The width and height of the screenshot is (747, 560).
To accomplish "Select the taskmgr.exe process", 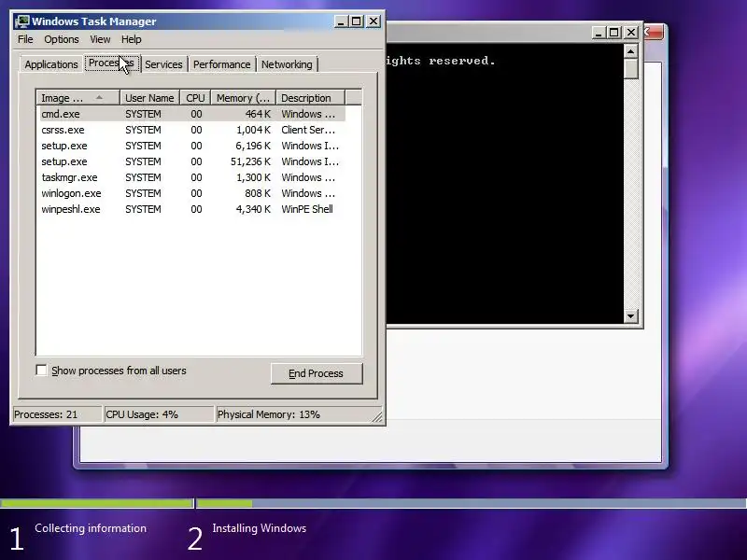I will (192, 177).
